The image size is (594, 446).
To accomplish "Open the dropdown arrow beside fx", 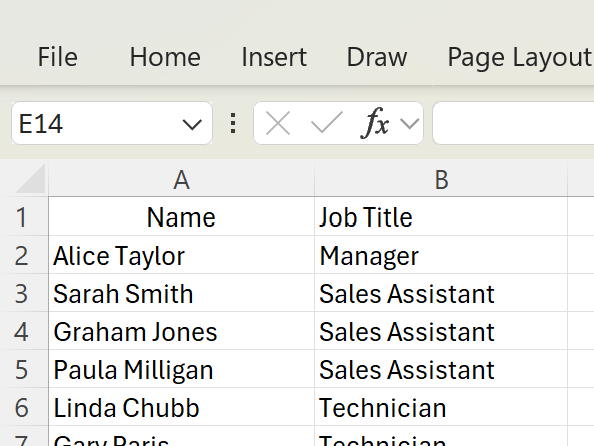I will point(410,124).
